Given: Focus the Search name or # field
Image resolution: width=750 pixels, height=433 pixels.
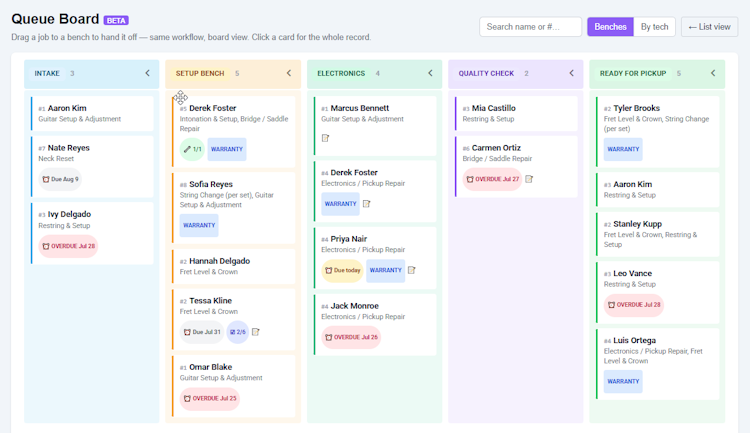Looking at the screenshot, I should [x=530, y=27].
